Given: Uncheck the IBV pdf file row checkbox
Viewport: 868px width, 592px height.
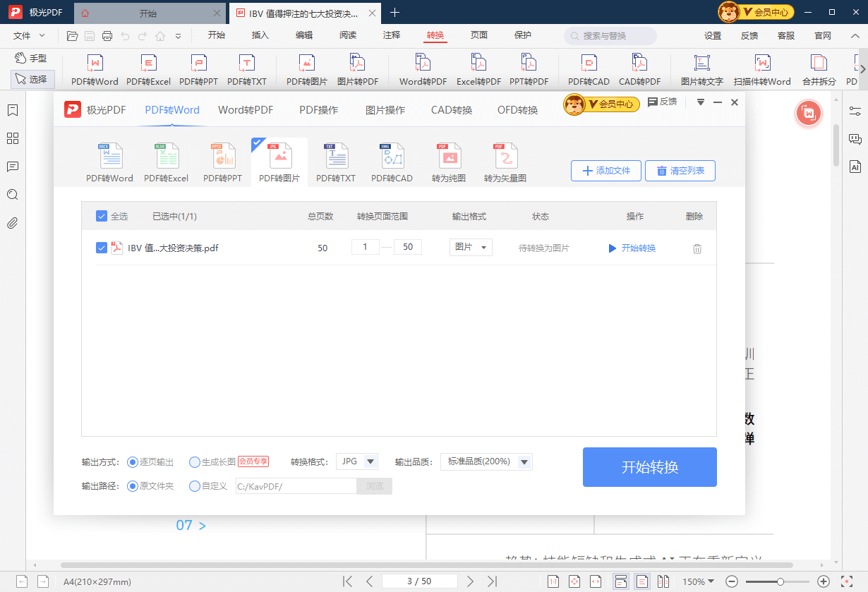Looking at the screenshot, I should coord(102,248).
